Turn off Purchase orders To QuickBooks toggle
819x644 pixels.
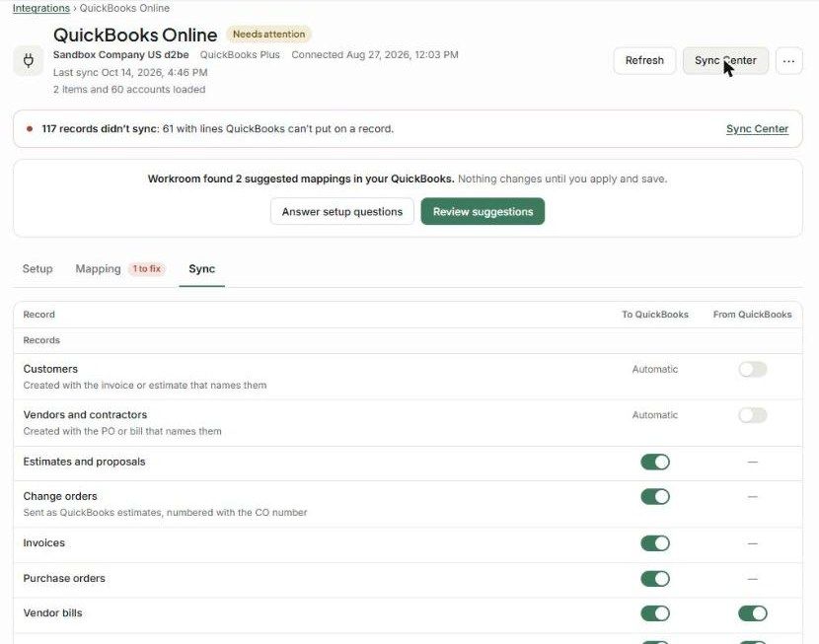click(655, 579)
